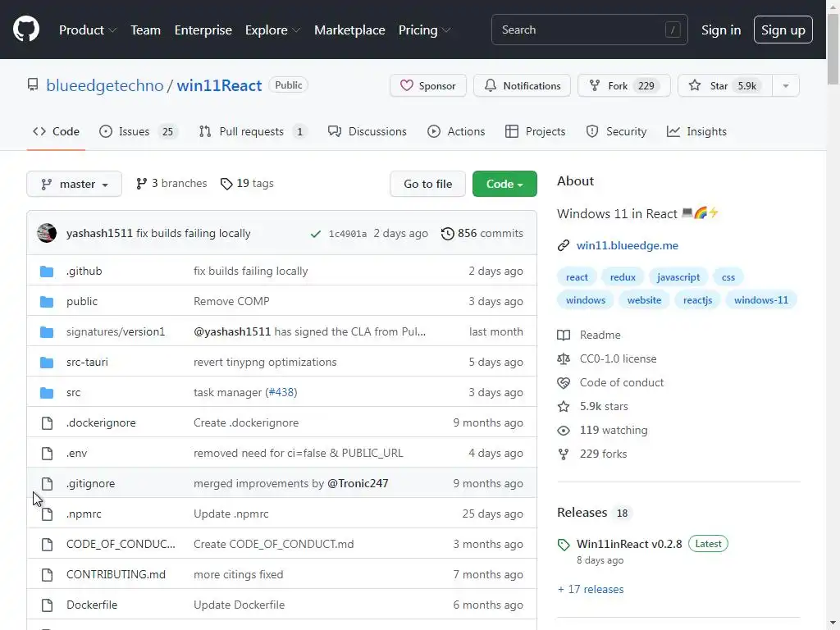Click the file icon beside Dockerfile

(x=47, y=605)
